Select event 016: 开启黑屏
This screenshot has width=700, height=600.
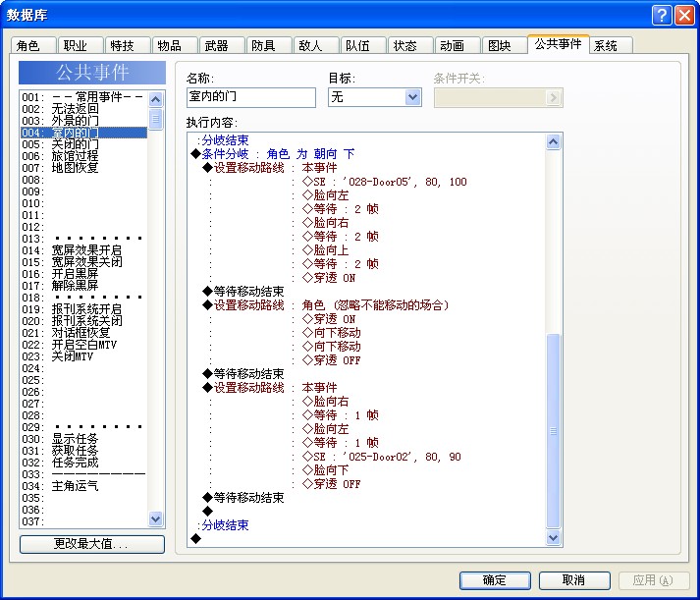[83, 274]
